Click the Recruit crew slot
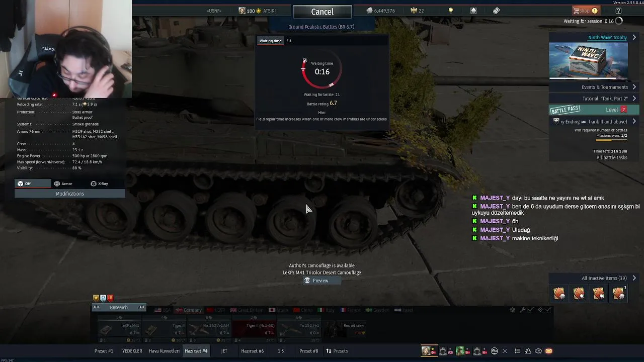 344,328
